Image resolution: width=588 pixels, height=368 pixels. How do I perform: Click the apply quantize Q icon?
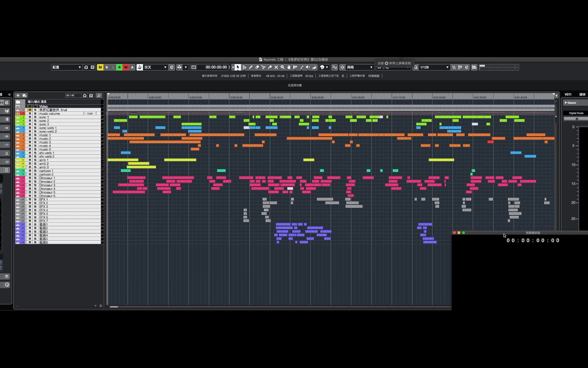tap(415, 67)
